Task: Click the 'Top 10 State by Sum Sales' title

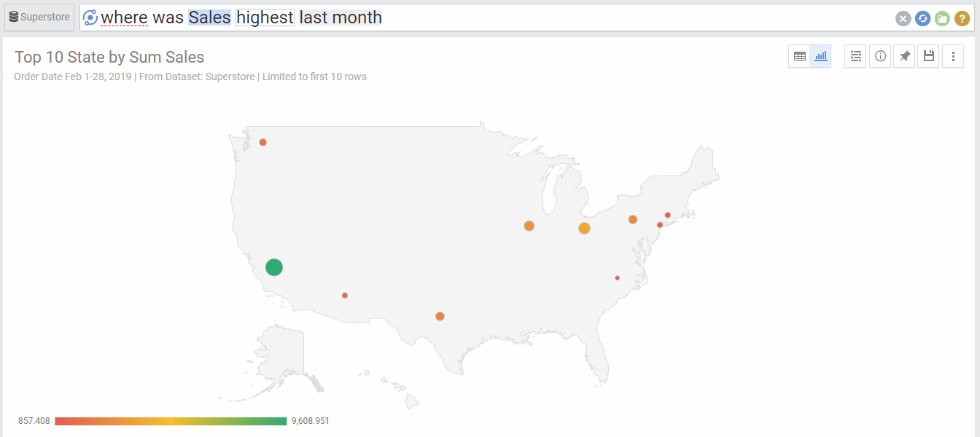Action: coord(109,57)
